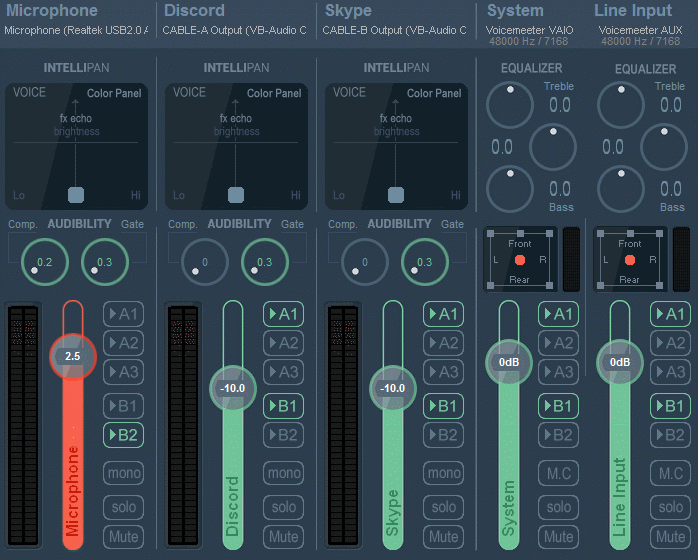Click System equalizer Bass knob
This screenshot has width=698, height=560.
(510, 189)
